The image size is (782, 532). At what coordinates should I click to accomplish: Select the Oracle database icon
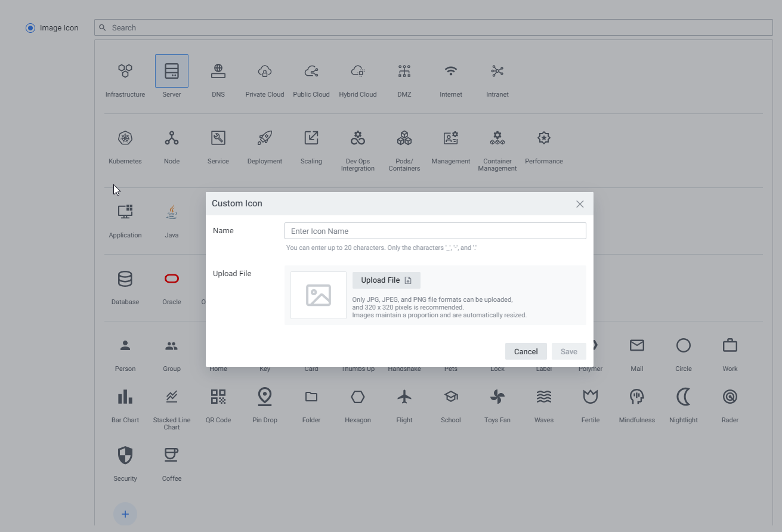[172, 279]
